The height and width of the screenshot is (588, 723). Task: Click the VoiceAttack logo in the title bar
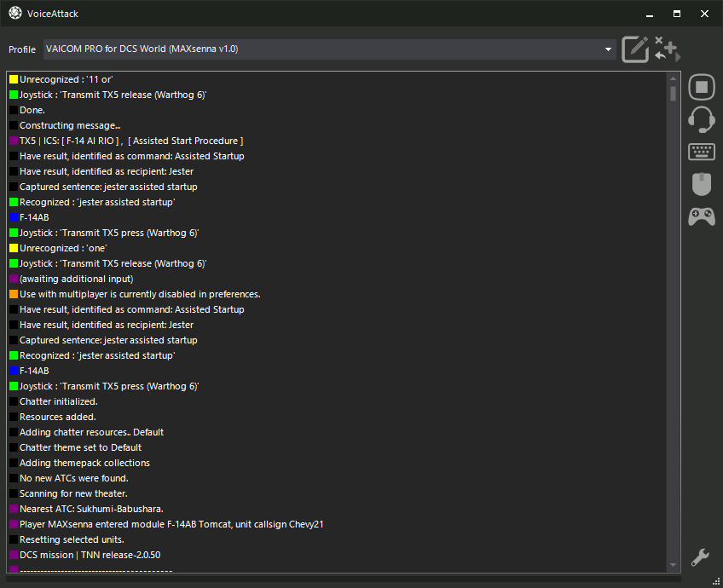coord(15,14)
